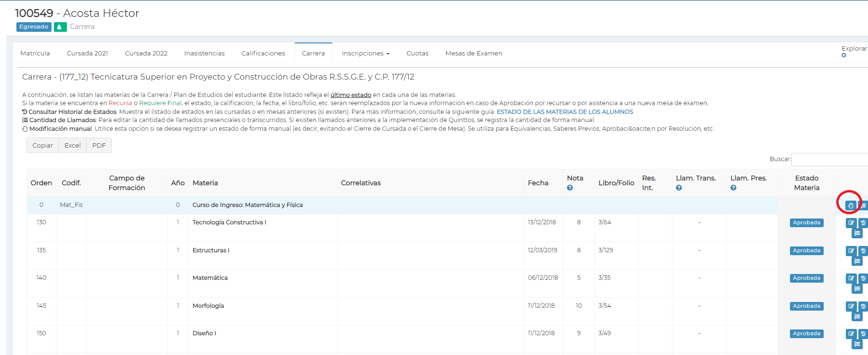The image size is (868, 355).
Task: Open the Cursada 2021 tab
Action: [87, 54]
